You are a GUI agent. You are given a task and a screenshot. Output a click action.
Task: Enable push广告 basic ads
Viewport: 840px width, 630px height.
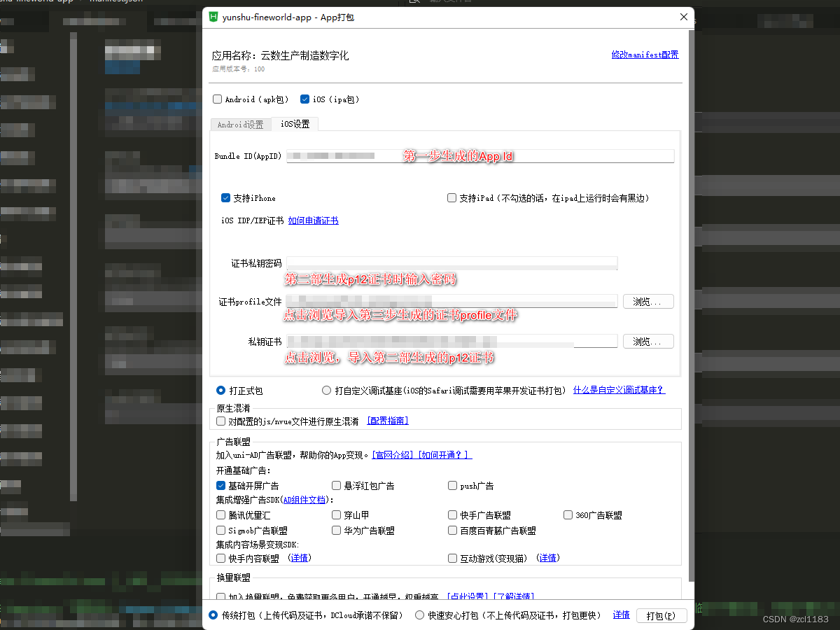pos(452,485)
